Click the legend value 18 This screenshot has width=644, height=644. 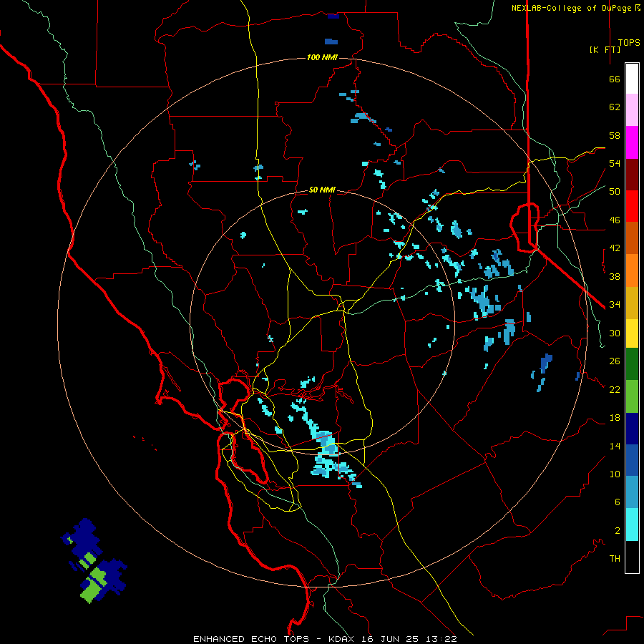[x=615, y=418]
